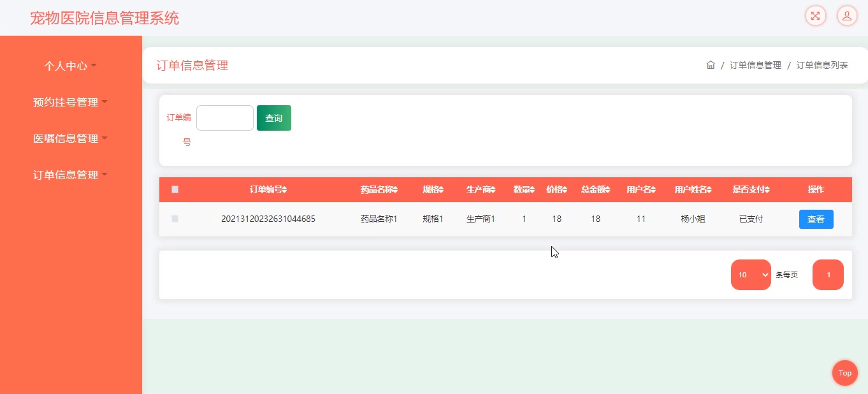868x394 pixels.
Task: Expand the 个人中心 sidebar menu
Action: pos(70,66)
